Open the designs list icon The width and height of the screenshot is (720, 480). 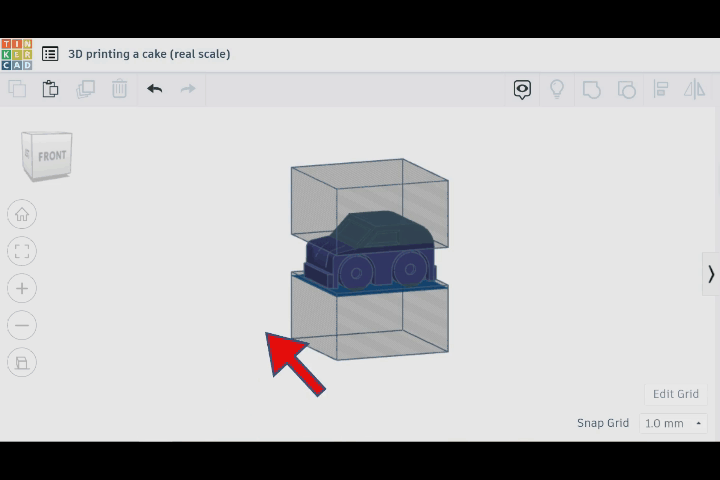[50, 54]
